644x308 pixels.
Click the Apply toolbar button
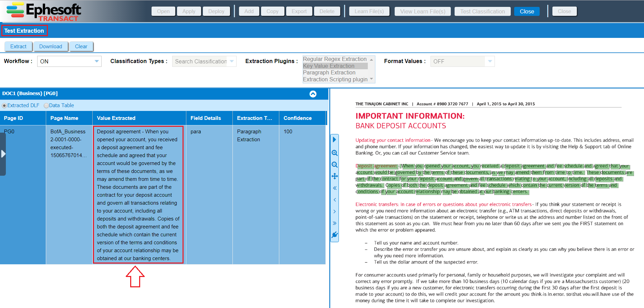[189, 11]
